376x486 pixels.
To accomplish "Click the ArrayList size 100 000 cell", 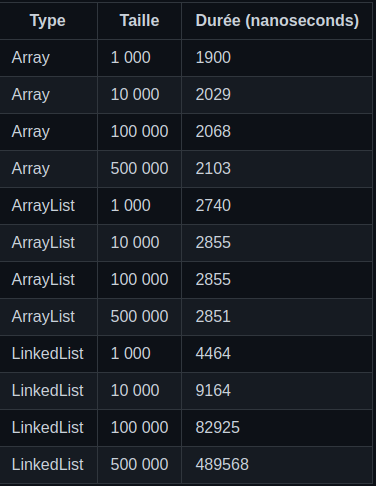I will pos(139,280).
